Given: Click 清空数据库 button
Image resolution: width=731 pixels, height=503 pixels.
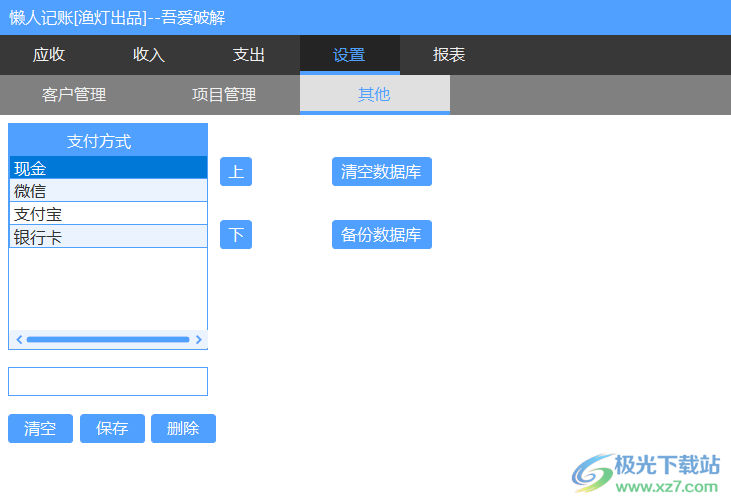Looking at the screenshot, I should point(381,172).
